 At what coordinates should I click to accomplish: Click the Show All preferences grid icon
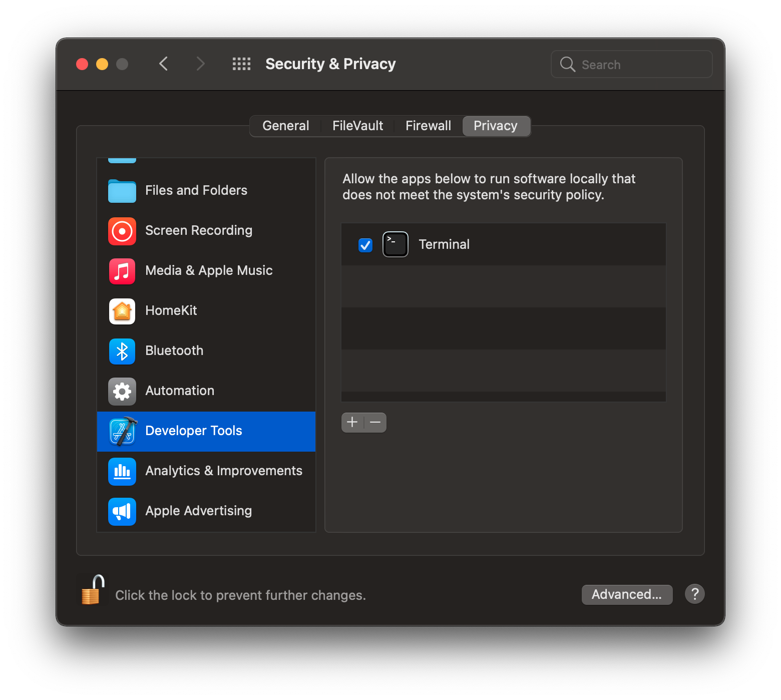241,64
